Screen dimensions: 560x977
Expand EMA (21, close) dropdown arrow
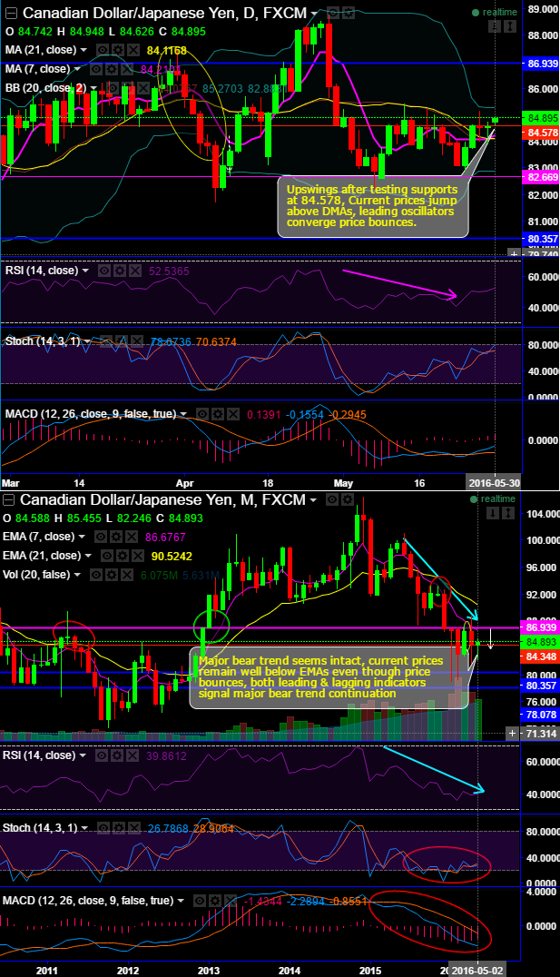(x=88, y=556)
